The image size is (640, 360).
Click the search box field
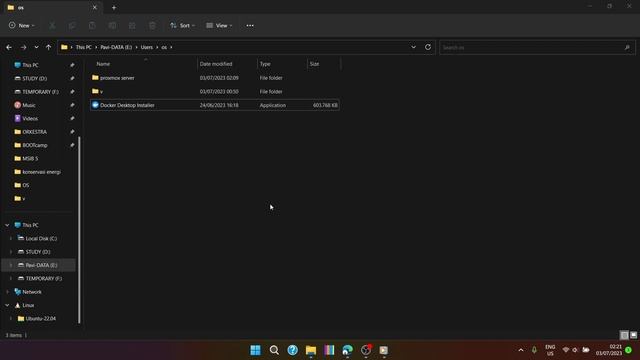pos(537,47)
